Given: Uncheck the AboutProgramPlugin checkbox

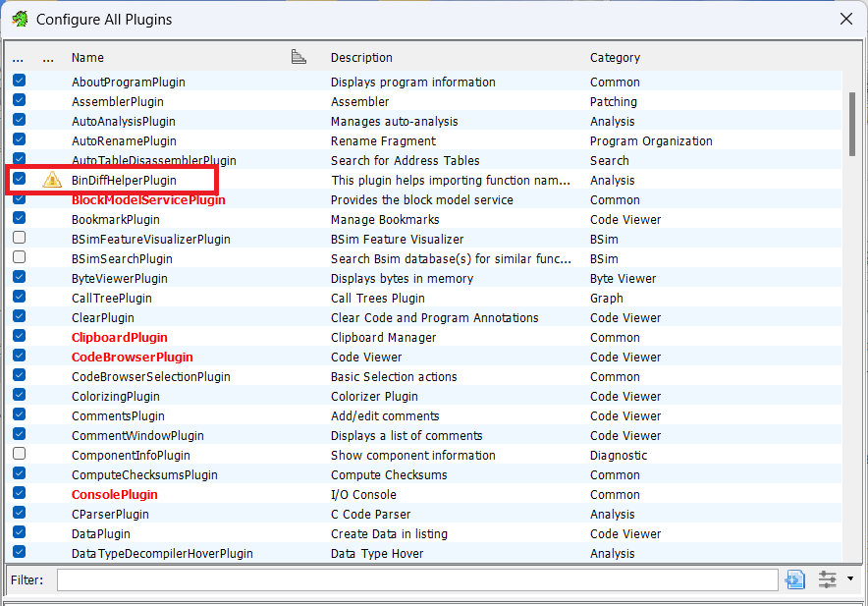Looking at the screenshot, I should coord(20,81).
